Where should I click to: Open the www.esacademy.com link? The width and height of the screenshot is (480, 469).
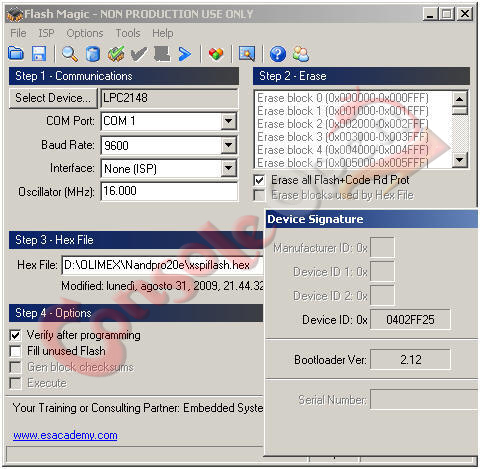65,435
